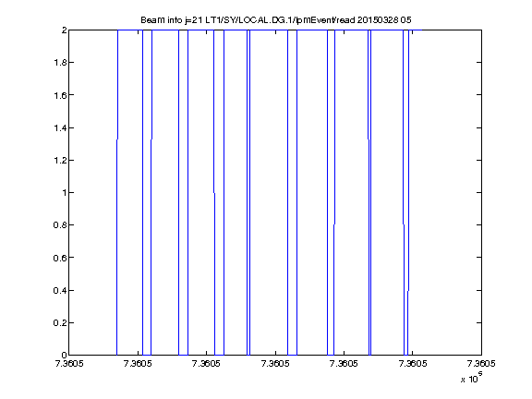Pick the y-axis tick label 1.4
Image resolution: width=532 pixels, height=399 pixels.
tap(60, 127)
